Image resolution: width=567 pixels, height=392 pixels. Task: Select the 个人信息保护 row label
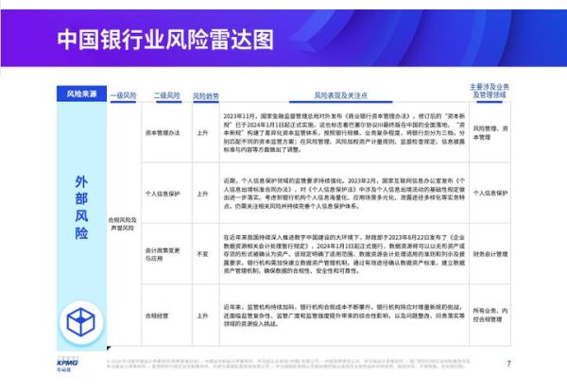pyautogui.click(x=164, y=193)
